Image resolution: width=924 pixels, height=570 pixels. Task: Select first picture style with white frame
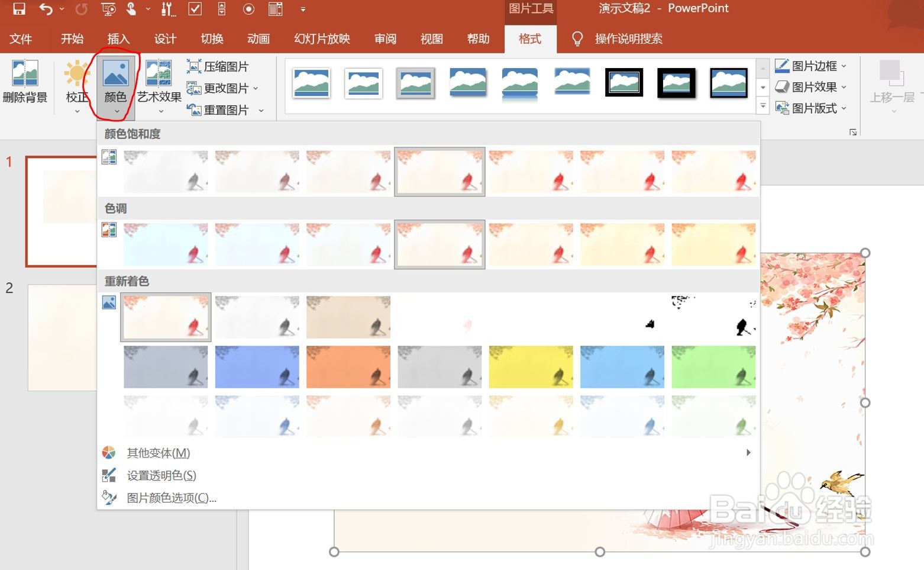click(311, 83)
